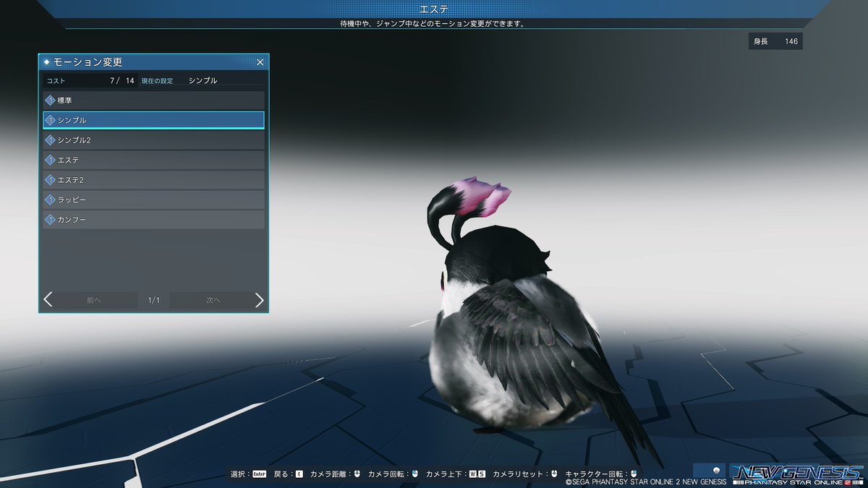Click the mouse icon beside キャラクター回転
Screen dimensions: 868x488
click(x=633, y=474)
